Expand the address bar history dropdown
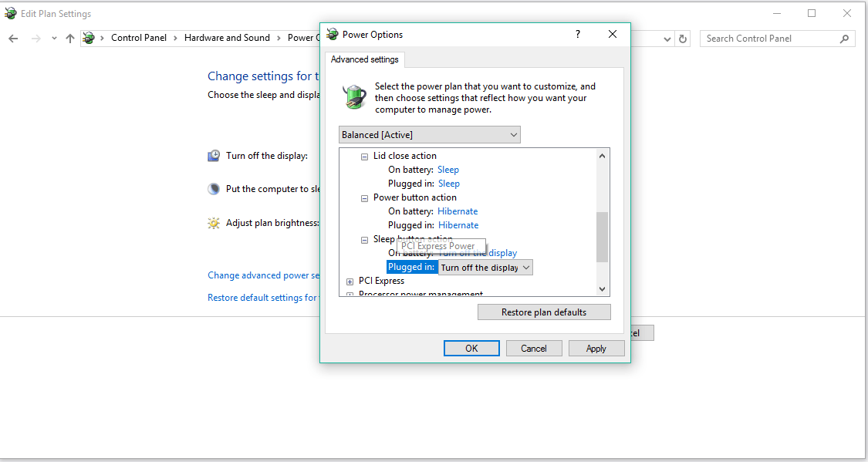This screenshot has height=462, width=868. tap(667, 39)
